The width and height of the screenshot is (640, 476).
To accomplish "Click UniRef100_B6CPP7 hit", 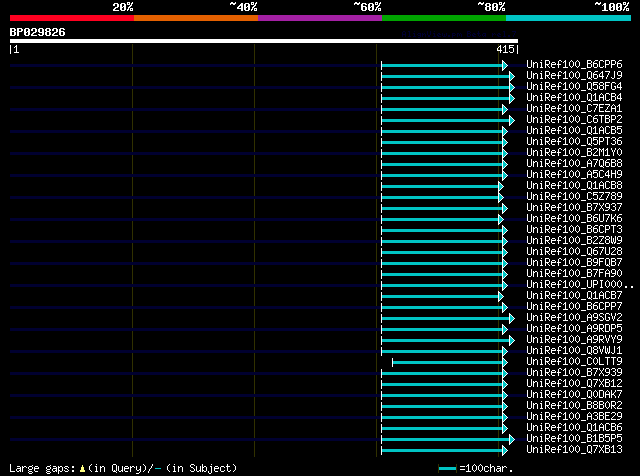I will pos(574,307).
